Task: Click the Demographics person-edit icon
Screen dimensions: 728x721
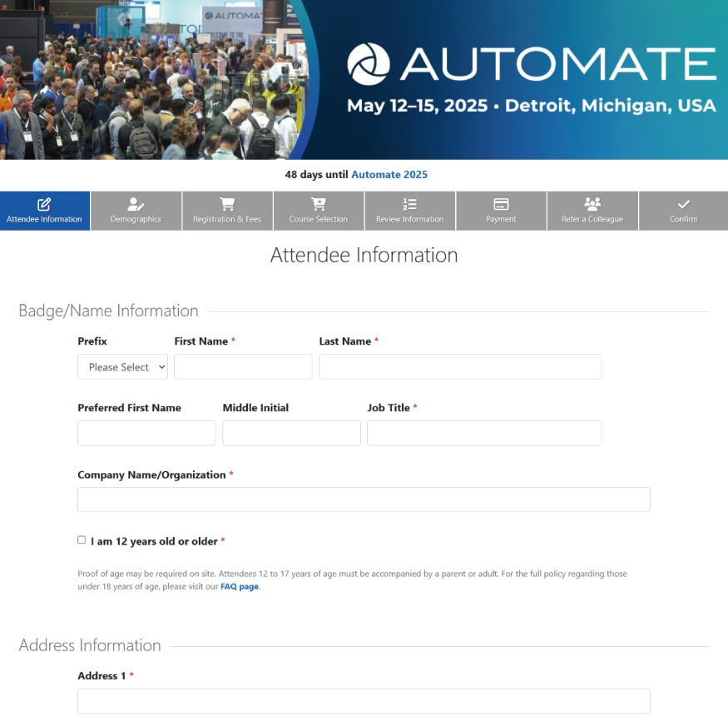Action: click(136, 204)
